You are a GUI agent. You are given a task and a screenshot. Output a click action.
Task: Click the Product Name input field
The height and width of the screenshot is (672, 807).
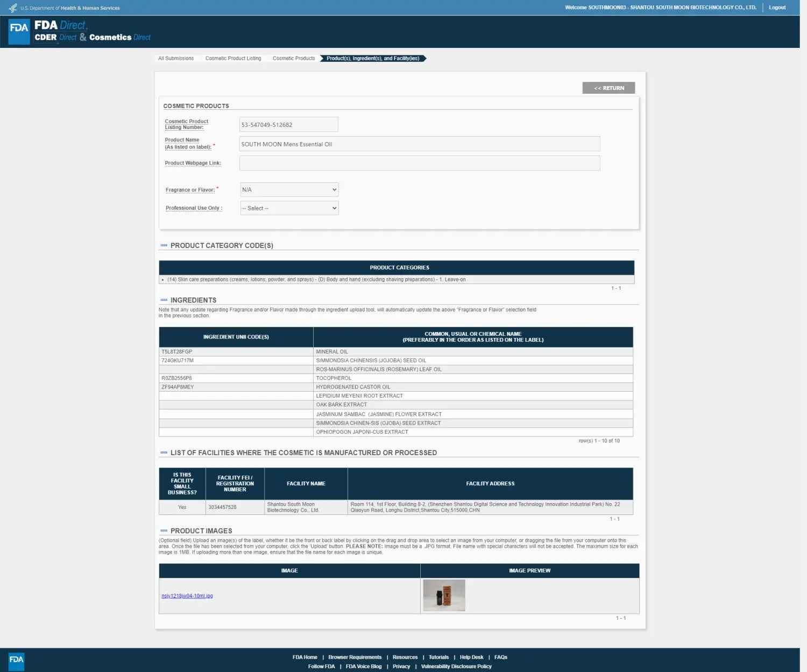[x=420, y=144]
